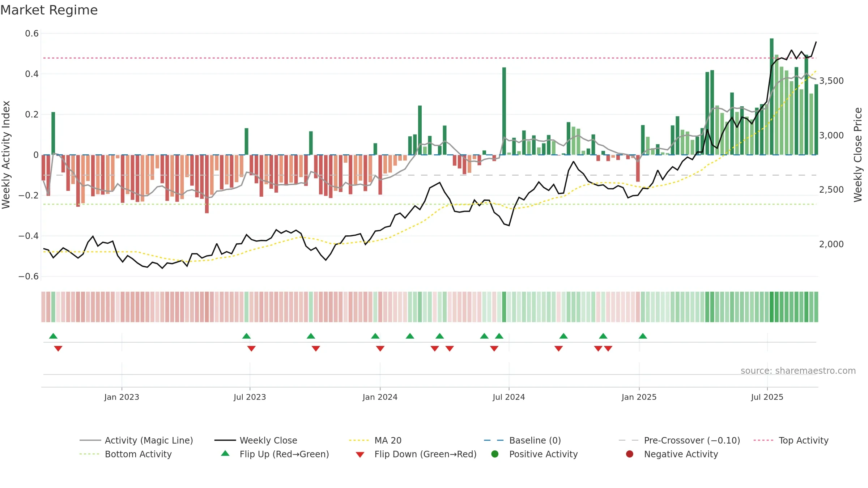Click the first Flip Up marker before Jan 2023
This screenshot has height=488, width=868.
click(x=53, y=336)
